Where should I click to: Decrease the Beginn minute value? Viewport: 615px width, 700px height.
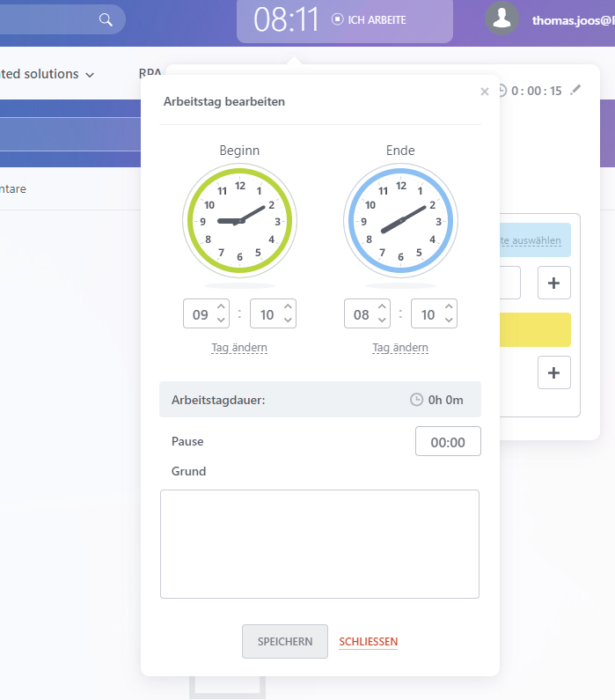pyautogui.click(x=287, y=320)
